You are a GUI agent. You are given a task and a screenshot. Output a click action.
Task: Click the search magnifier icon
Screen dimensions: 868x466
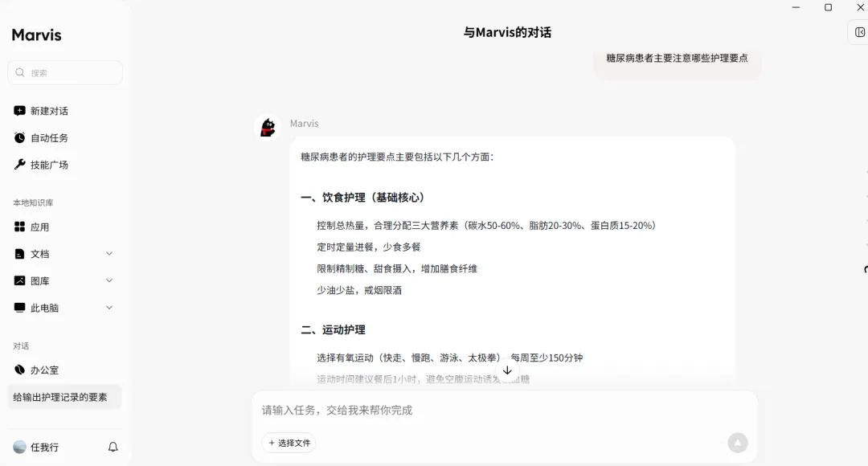click(20, 72)
